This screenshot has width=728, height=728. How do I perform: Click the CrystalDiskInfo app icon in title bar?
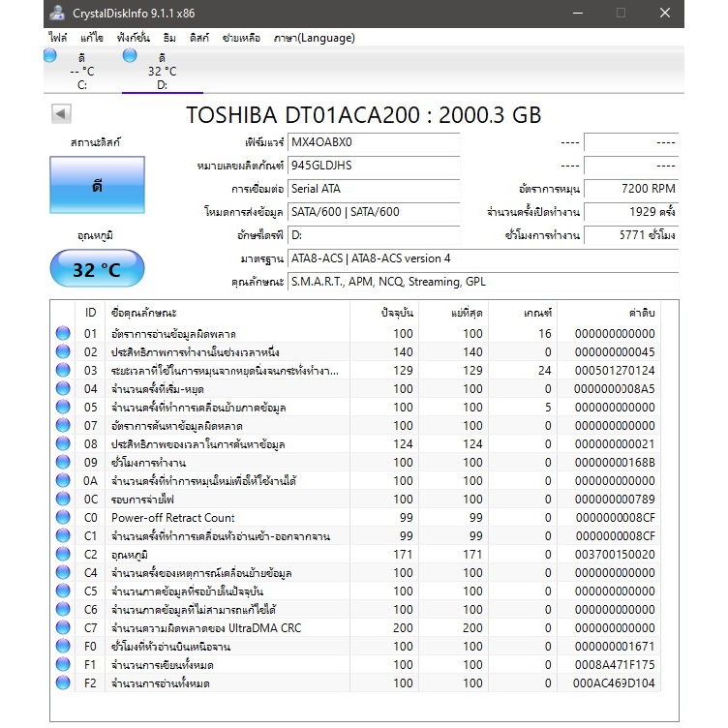click(x=58, y=13)
